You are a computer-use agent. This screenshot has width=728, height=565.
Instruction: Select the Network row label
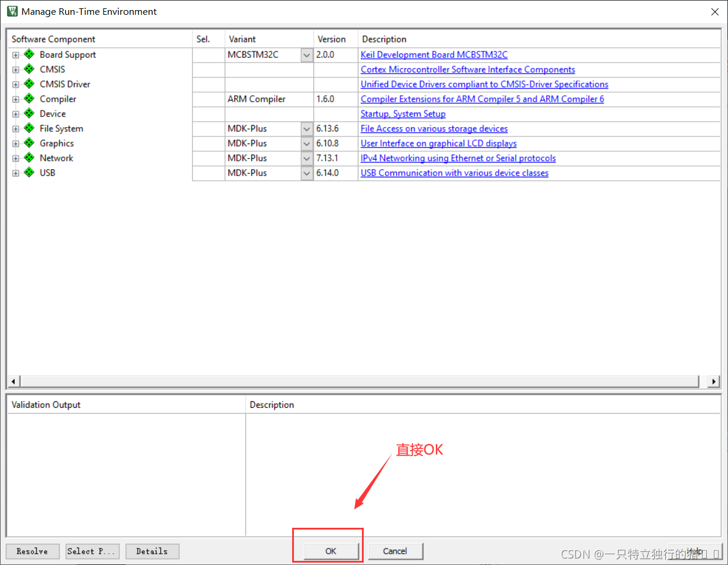tap(57, 158)
